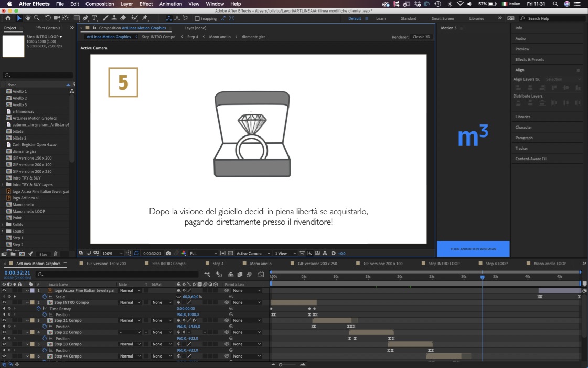Hide the Step 44 Compo layer
Screen dimensions: 588x368
4,356
